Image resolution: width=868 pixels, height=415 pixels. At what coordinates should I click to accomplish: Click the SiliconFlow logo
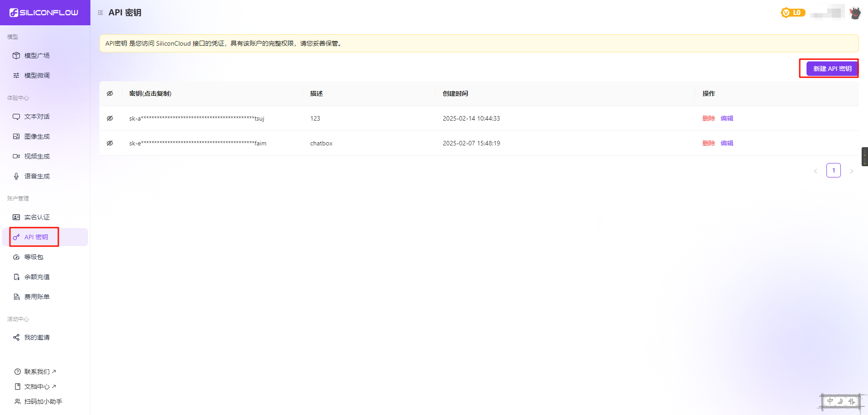pyautogui.click(x=44, y=13)
